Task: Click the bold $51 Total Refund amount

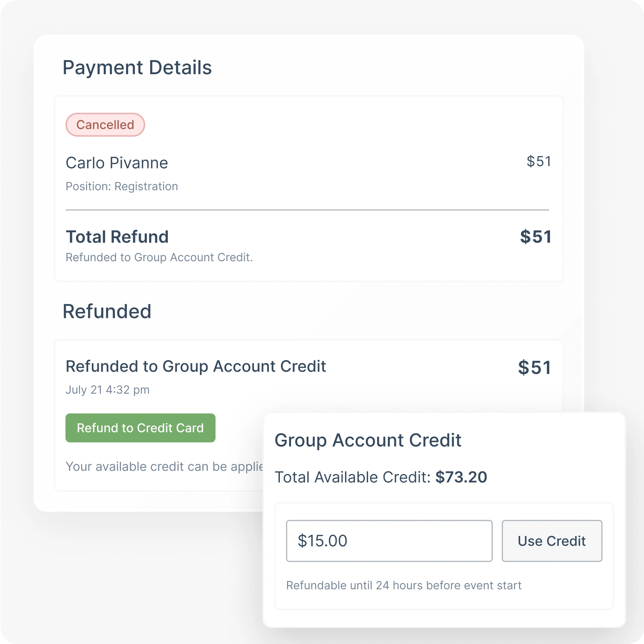Action: click(x=535, y=237)
